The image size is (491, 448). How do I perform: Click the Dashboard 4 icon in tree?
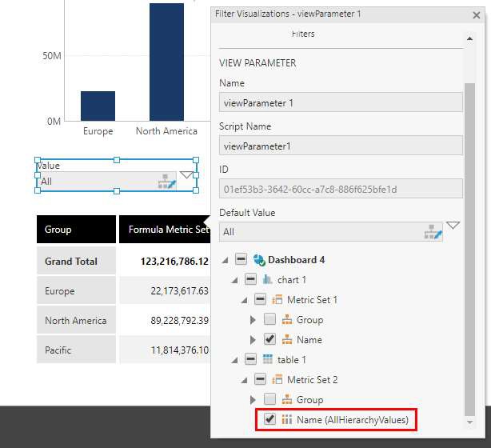(x=258, y=260)
